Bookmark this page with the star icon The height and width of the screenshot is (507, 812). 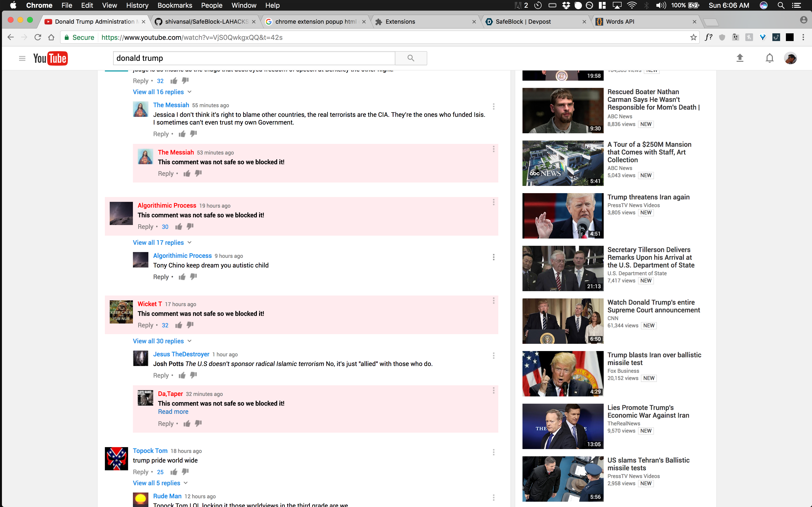coord(693,37)
